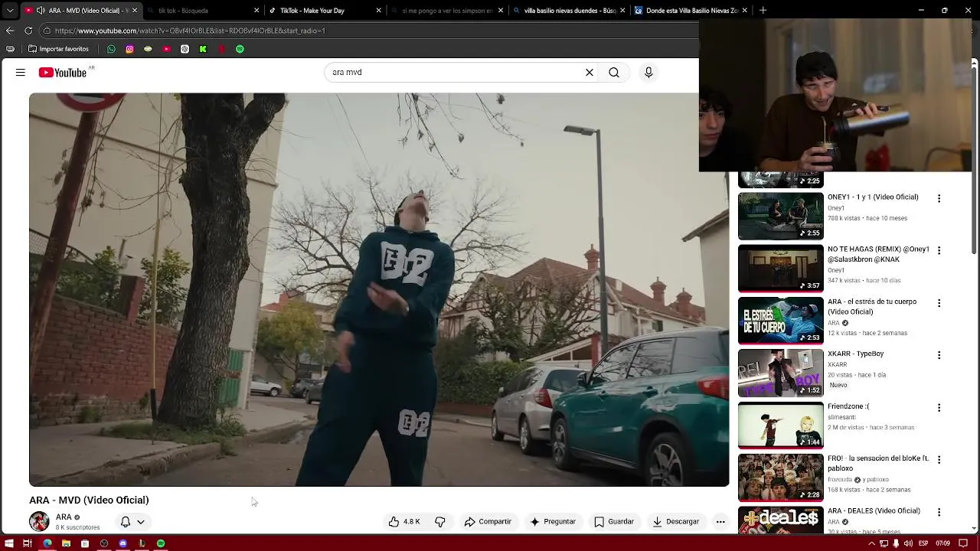Open the Spotify bookmark in favorites bar

(x=240, y=49)
